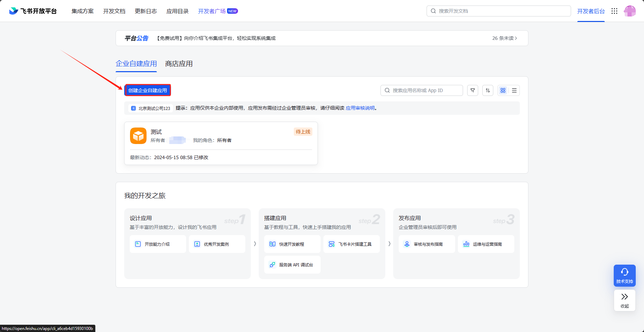Click the Feishu 飞书开放平台 logo

coord(33,11)
